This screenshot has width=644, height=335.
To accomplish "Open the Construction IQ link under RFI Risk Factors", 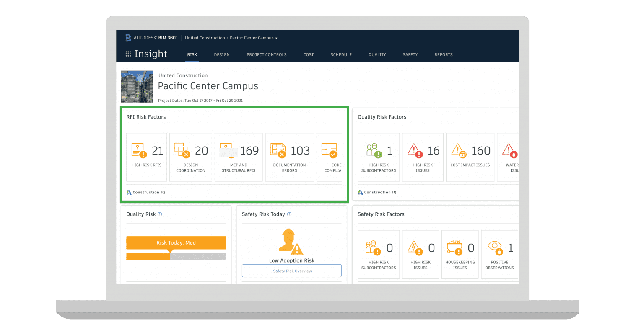I will click(x=145, y=192).
